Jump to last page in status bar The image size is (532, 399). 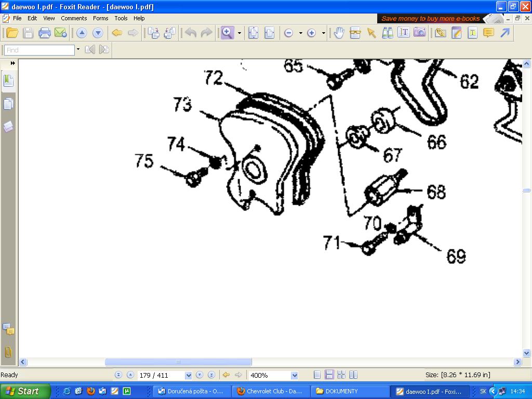[211, 375]
